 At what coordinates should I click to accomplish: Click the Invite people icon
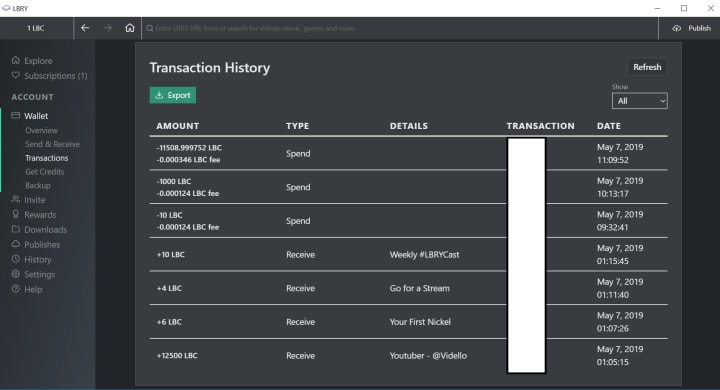[16, 199]
